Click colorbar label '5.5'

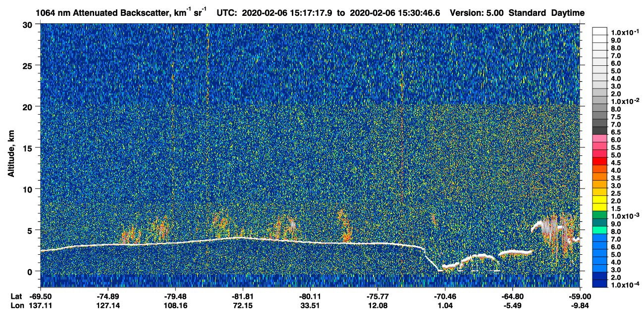click(x=615, y=148)
